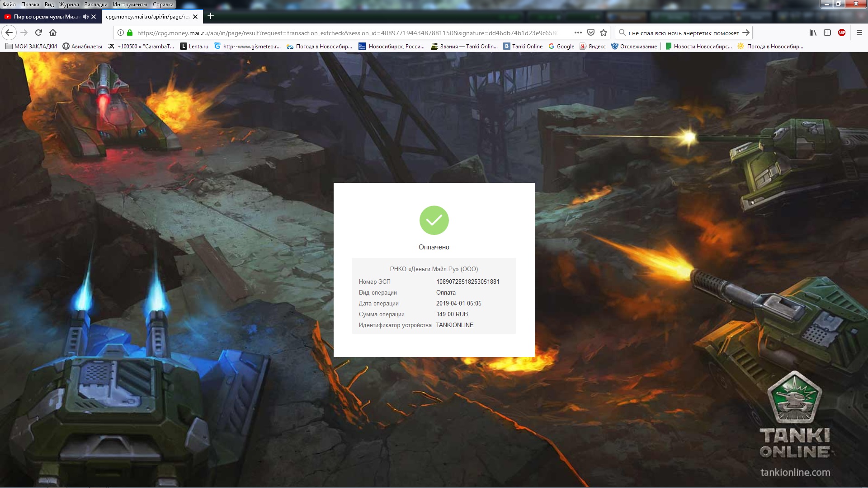Open the page actions three-dot menu
This screenshot has width=868, height=488.
(578, 33)
